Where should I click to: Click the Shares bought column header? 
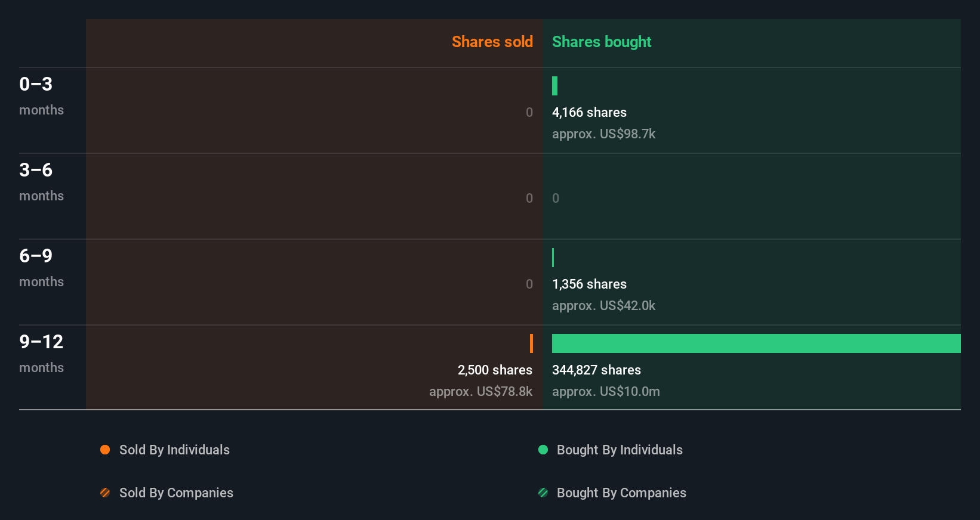click(602, 42)
